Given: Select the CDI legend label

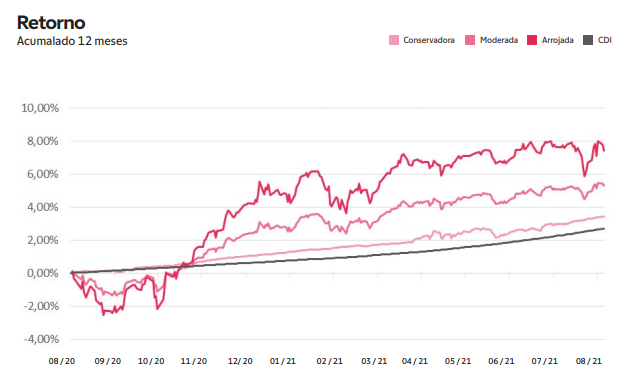Looking at the screenshot, I should pyautogui.click(x=604, y=40).
